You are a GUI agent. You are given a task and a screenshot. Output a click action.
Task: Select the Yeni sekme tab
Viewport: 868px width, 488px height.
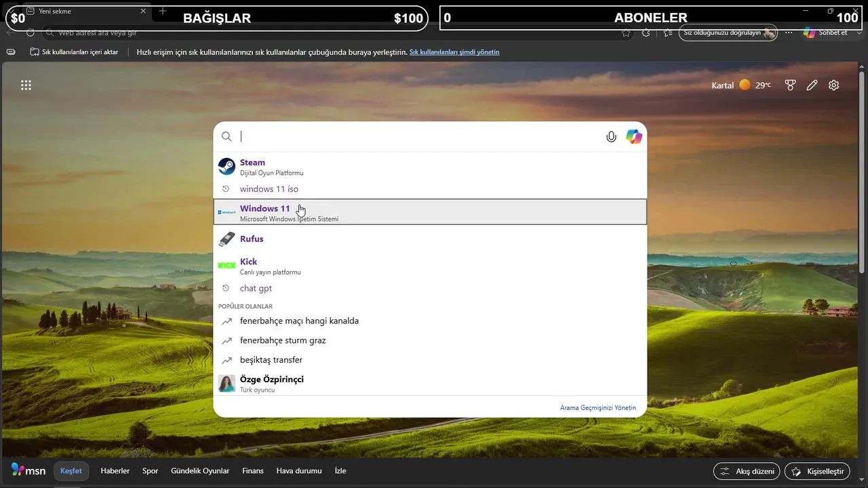86,12
